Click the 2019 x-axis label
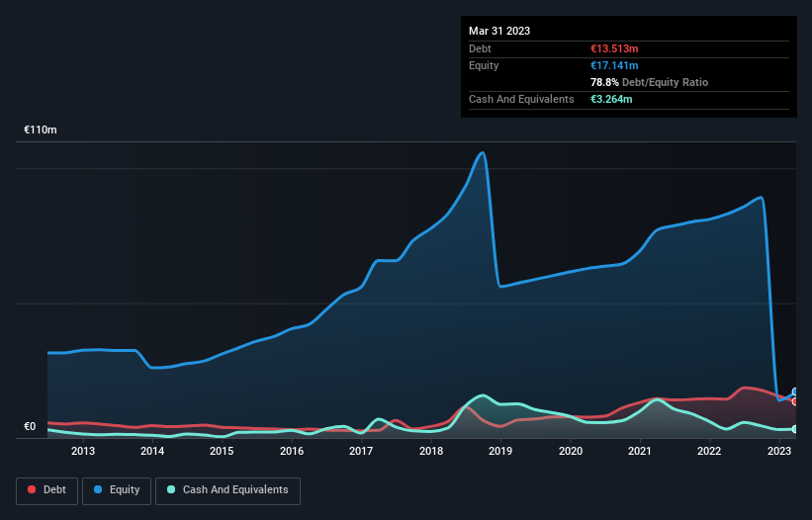The width and height of the screenshot is (812, 520). (x=500, y=451)
